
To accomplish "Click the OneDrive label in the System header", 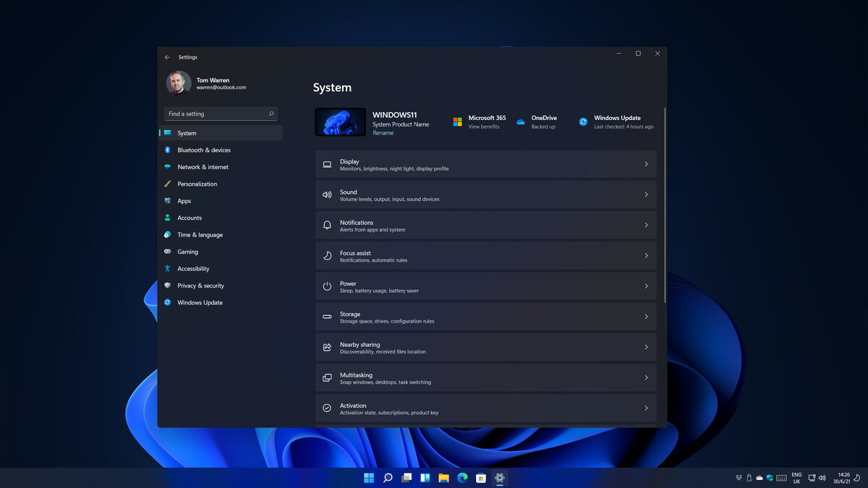I will click(544, 118).
